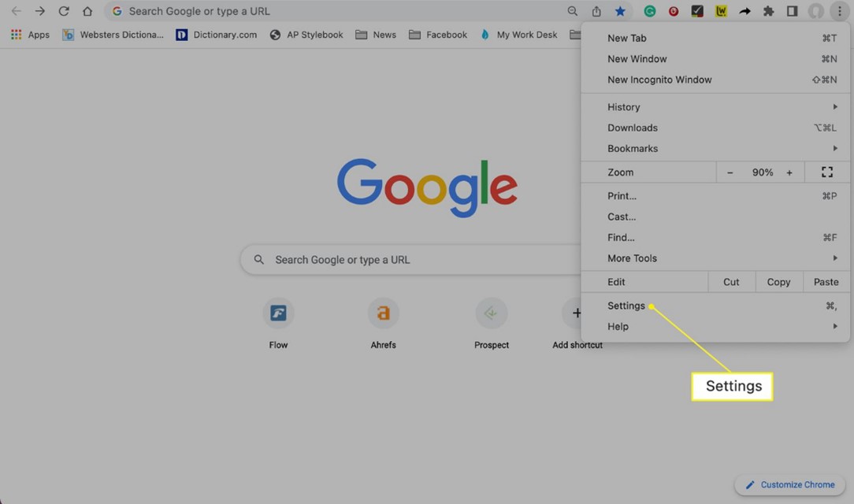This screenshot has height=504, width=854.
Task: Click the Cut button
Action: pos(731,282)
